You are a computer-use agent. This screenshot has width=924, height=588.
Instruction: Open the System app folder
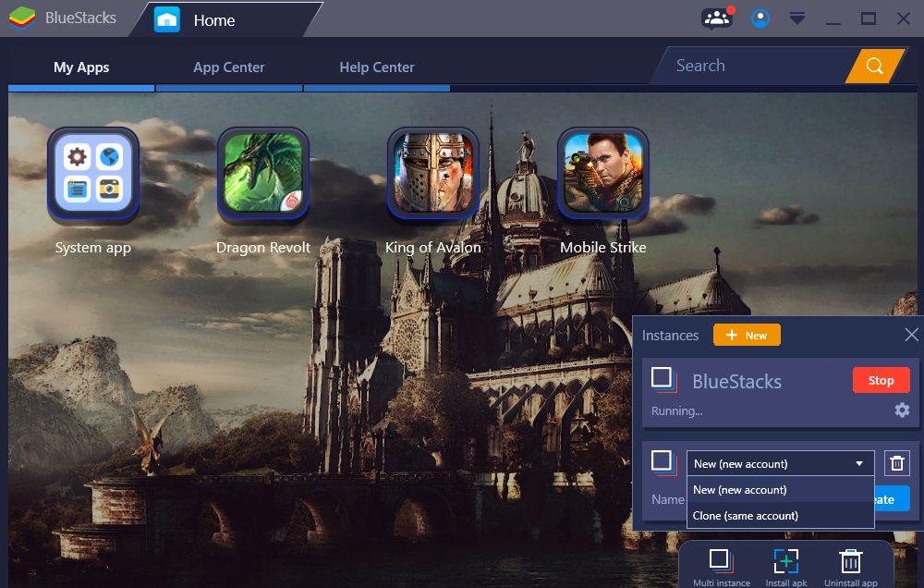(x=93, y=174)
